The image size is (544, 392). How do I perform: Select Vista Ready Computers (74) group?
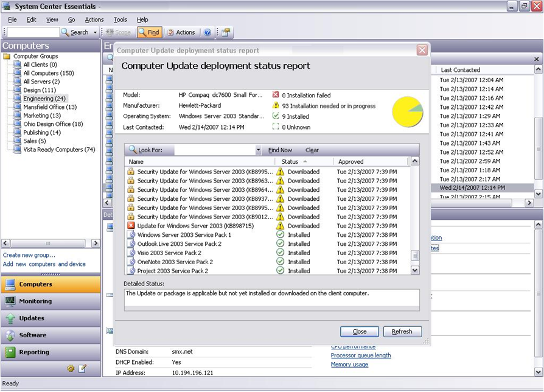click(59, 150)
